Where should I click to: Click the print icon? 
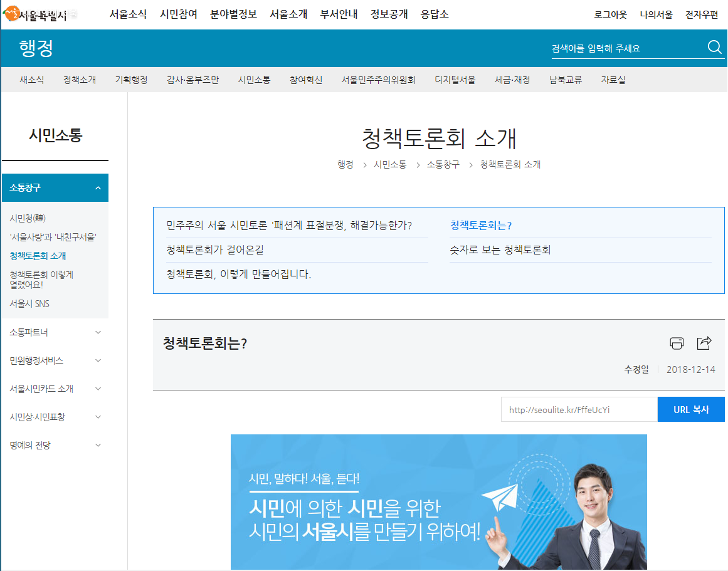point(677,343)
